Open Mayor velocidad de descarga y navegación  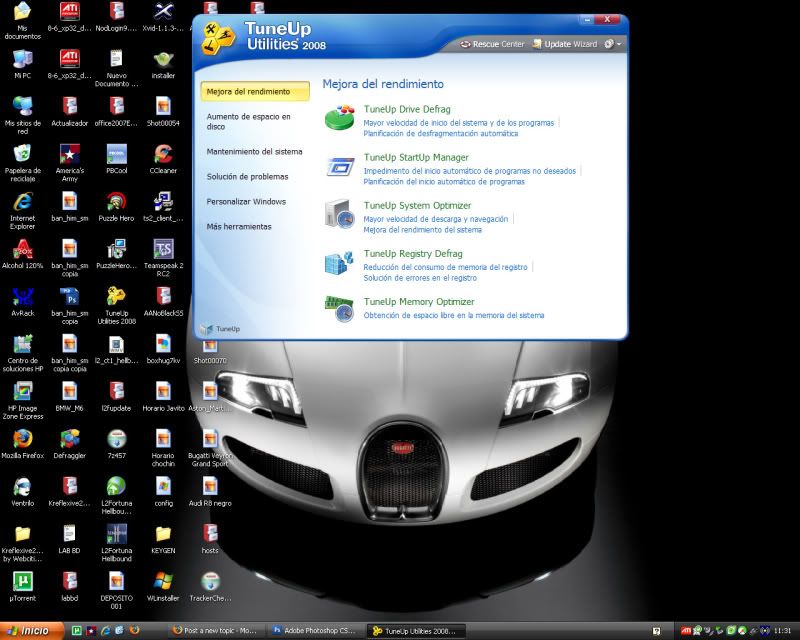pos(436,219)
